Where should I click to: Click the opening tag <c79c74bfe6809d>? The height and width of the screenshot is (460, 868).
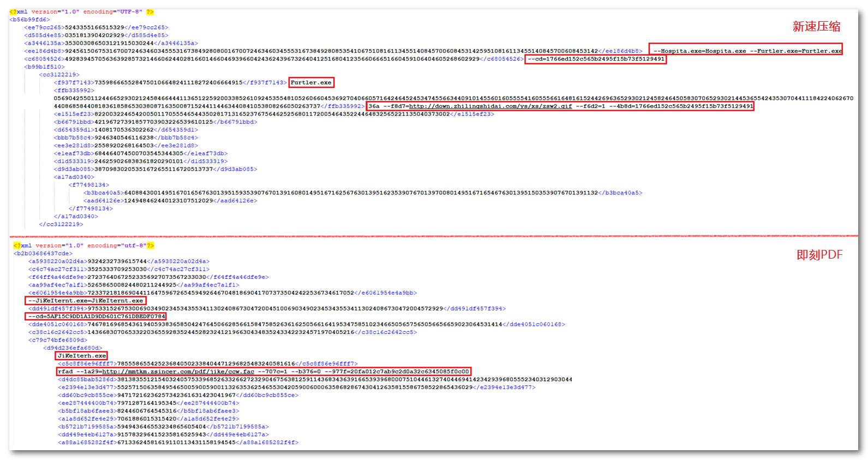pos(58,340)
